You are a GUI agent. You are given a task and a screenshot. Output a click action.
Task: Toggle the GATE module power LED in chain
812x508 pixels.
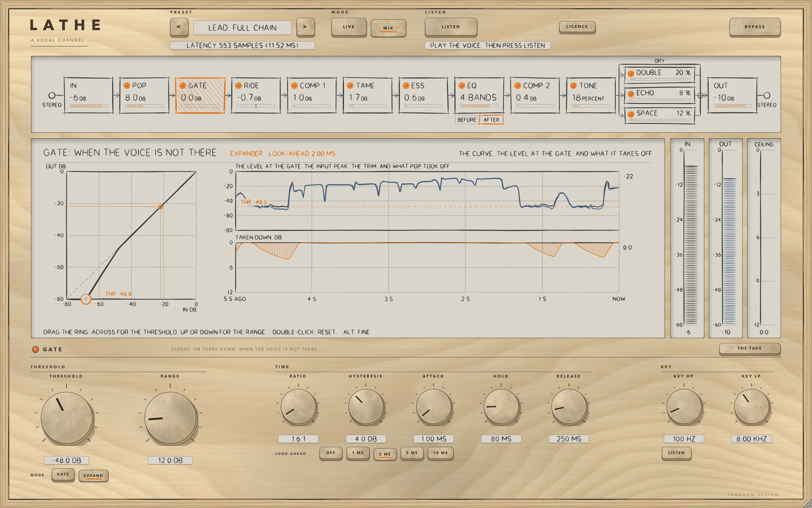[x=183, y=86]
